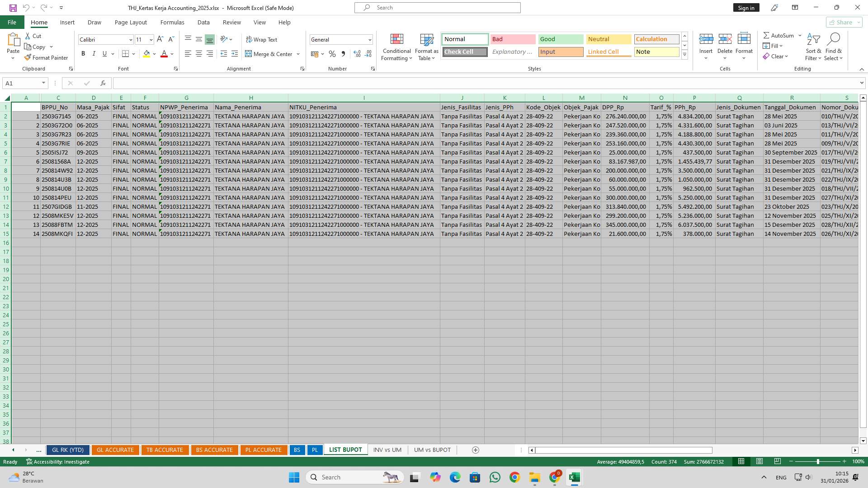Toggle underline formatting

(104, 54)
